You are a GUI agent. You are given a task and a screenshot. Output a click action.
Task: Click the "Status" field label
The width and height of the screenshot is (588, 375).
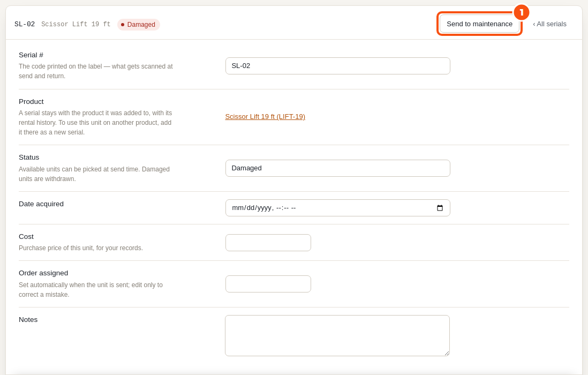[x=29, y=157]
